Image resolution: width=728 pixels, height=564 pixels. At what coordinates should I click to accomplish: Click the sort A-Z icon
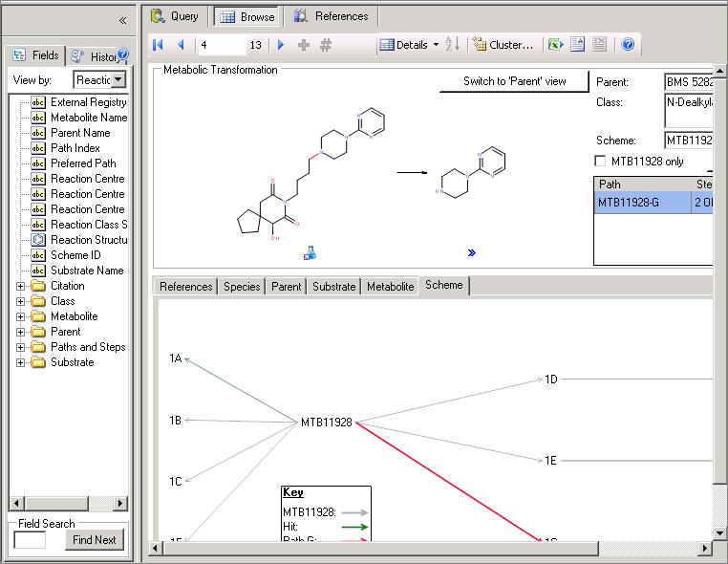click(x=453, y=45)
